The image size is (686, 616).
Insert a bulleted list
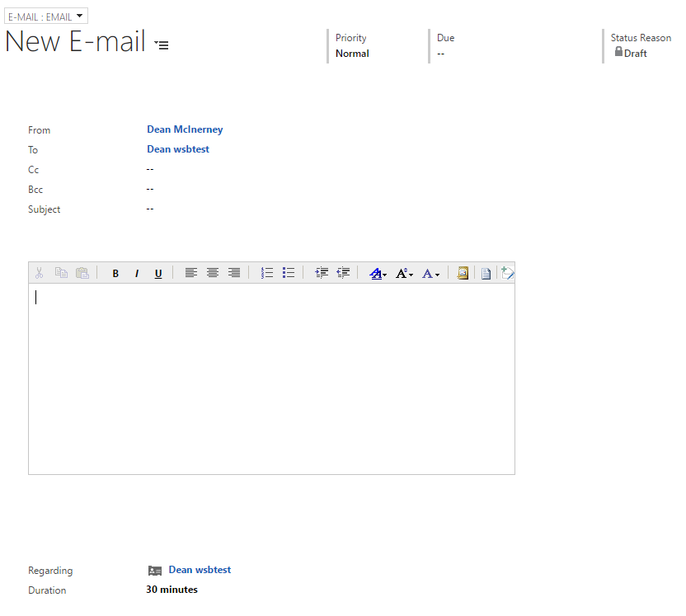click(x=289, y=273)
